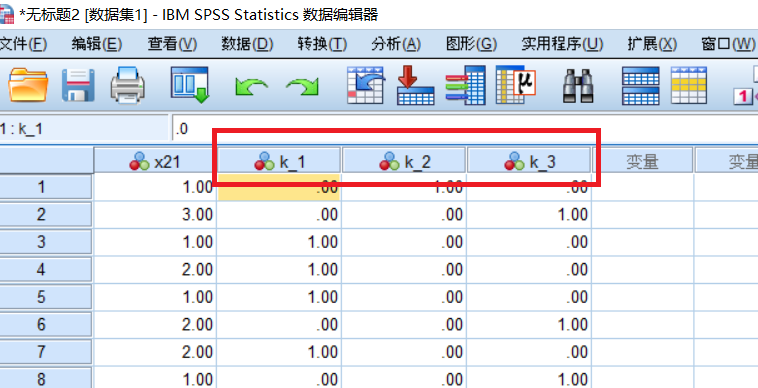Select row header 4
The width and height of the screenshot is (758, 388).
point(45,269)
